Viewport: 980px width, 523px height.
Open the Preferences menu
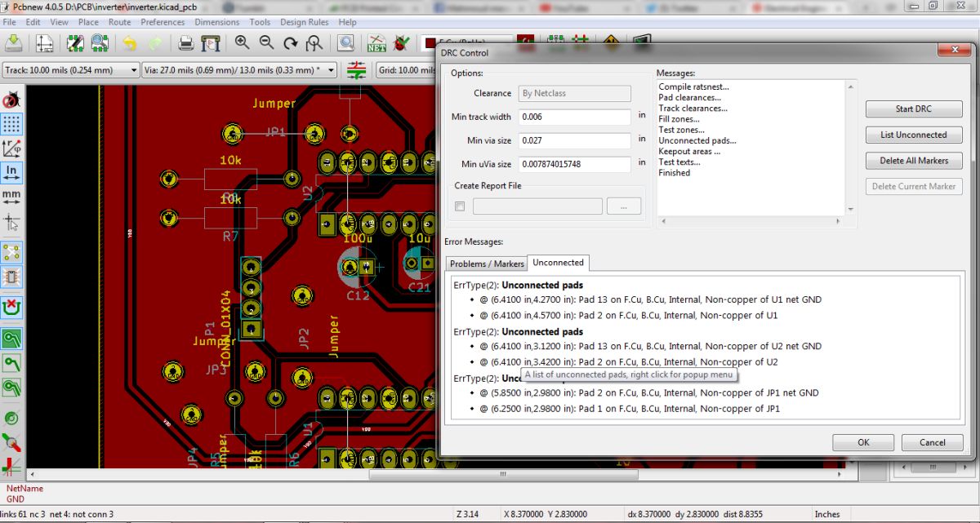(163, 22)
